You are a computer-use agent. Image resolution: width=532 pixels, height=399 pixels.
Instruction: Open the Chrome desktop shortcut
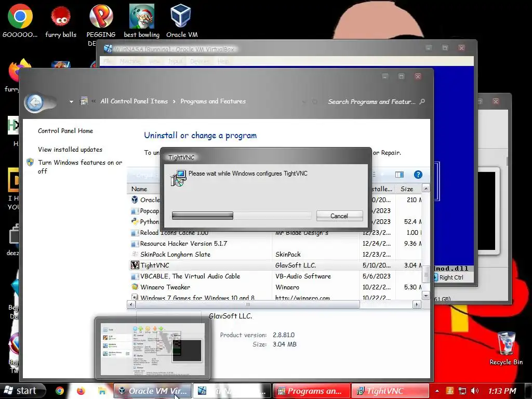point(20,20)
